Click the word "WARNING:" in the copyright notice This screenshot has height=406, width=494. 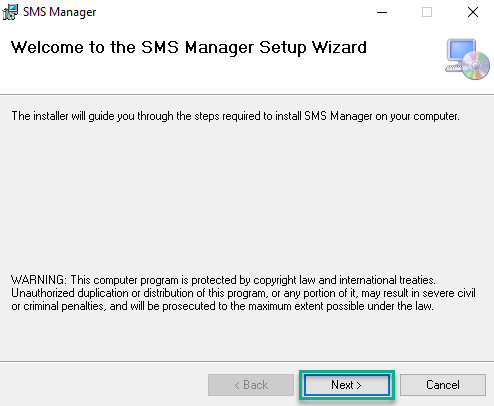tap(39, 280)
